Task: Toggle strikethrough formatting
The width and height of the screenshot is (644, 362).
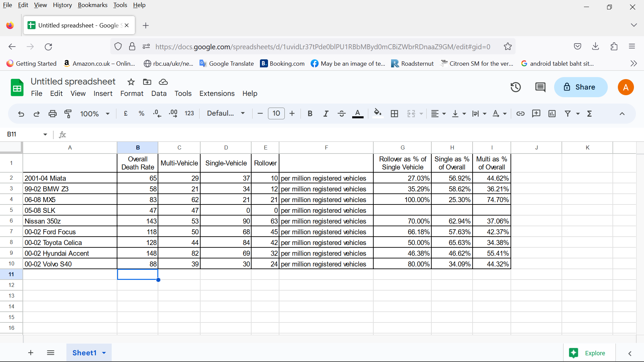Action: 341,114
